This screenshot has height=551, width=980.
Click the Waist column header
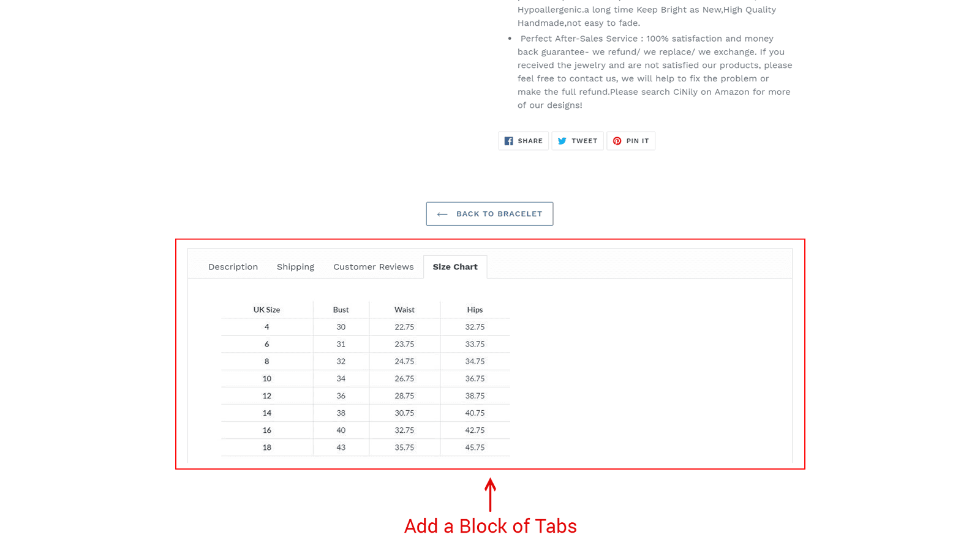click(404, 309)
